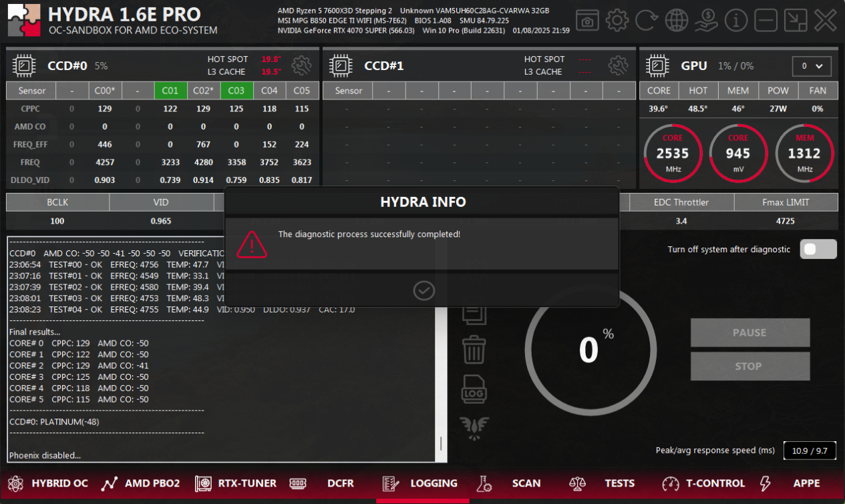
Task: Click the CCD#1 chip icon
Action: click(341, 65)
